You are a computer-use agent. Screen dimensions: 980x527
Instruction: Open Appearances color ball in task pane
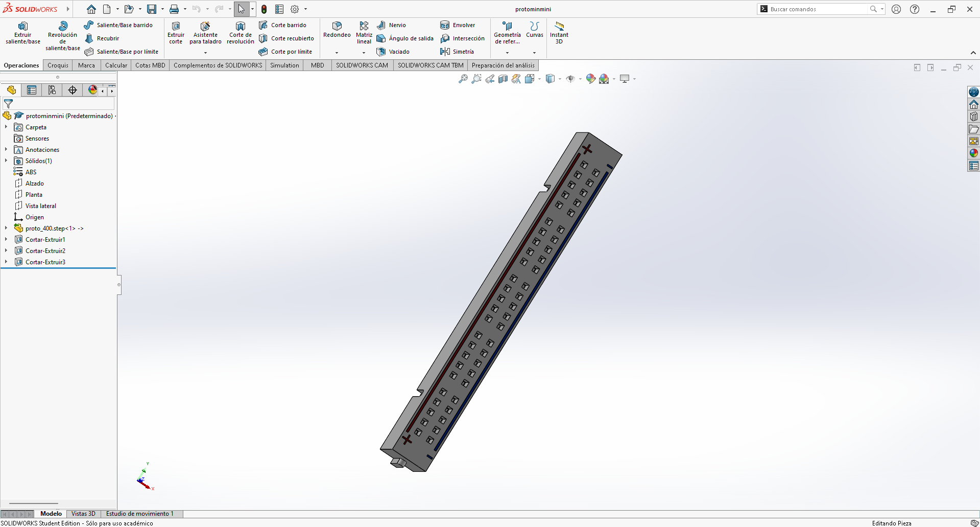pos(974,153)
